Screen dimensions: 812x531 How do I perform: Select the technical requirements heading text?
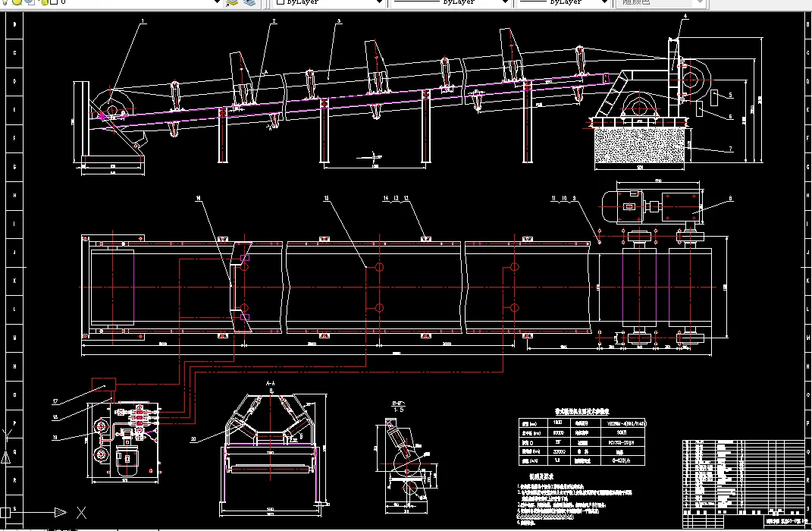pyautogui.click(x=541, y=476)
